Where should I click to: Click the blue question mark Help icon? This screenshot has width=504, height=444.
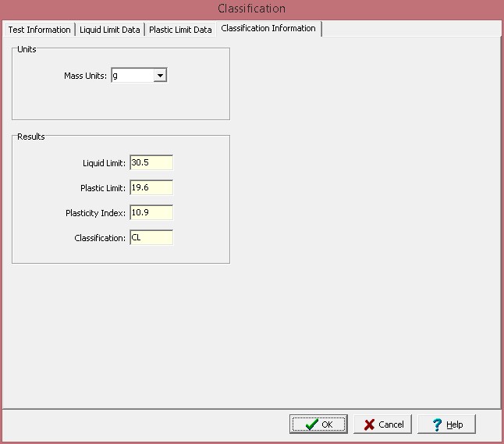pyautogui.click(x=437, y=424)
